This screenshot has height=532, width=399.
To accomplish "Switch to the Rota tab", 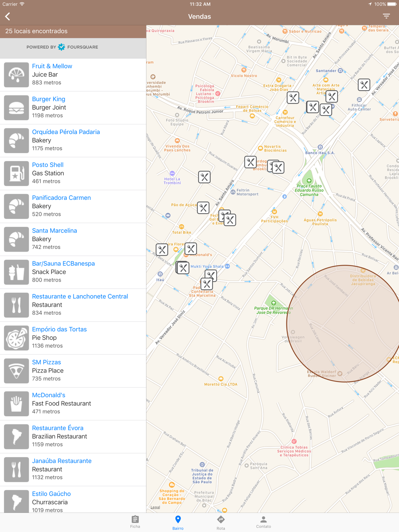I will [x=221, y=522].
